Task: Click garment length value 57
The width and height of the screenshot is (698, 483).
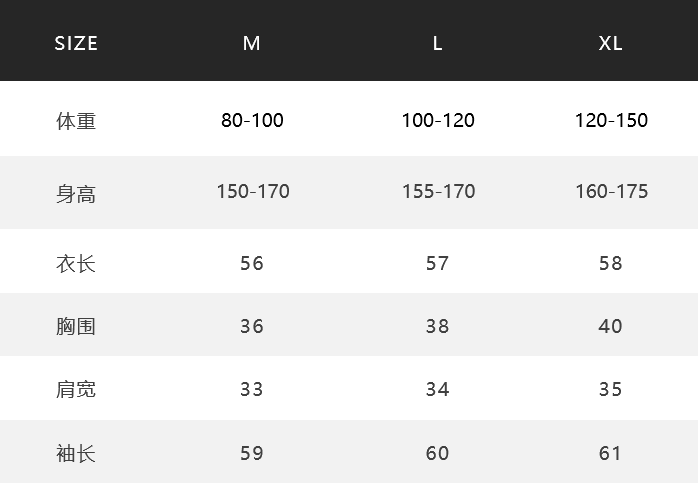Action: coord(437,264)
